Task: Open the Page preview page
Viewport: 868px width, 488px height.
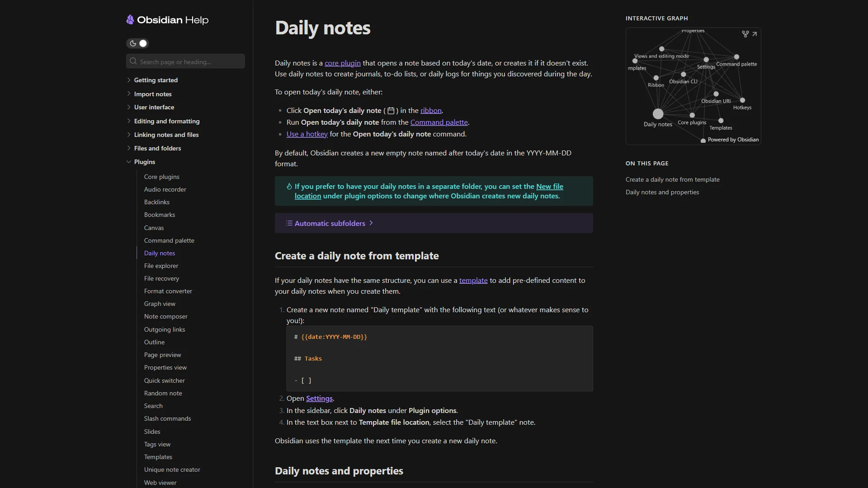Action: tap(162, 355)
